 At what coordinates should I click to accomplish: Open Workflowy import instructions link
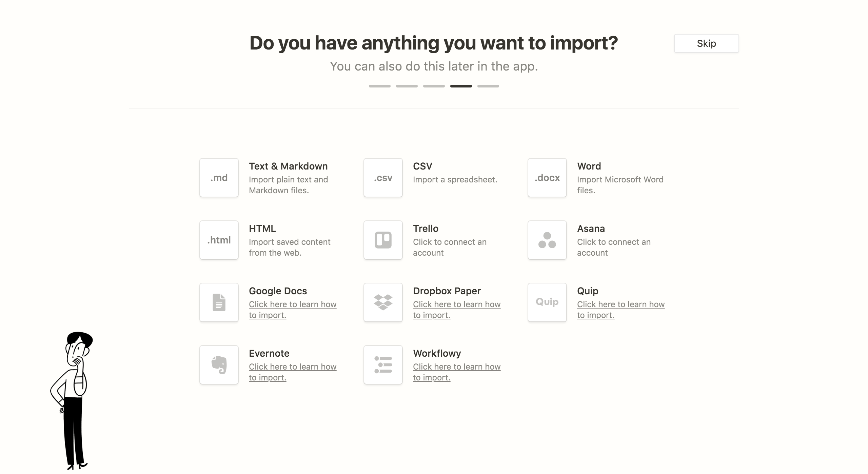[457, 372]
